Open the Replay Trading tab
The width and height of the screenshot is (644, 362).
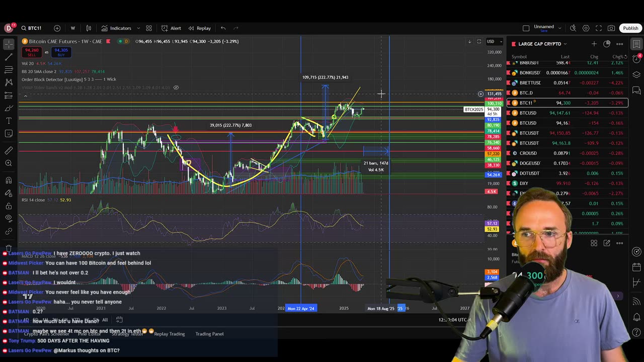(169, 334)
